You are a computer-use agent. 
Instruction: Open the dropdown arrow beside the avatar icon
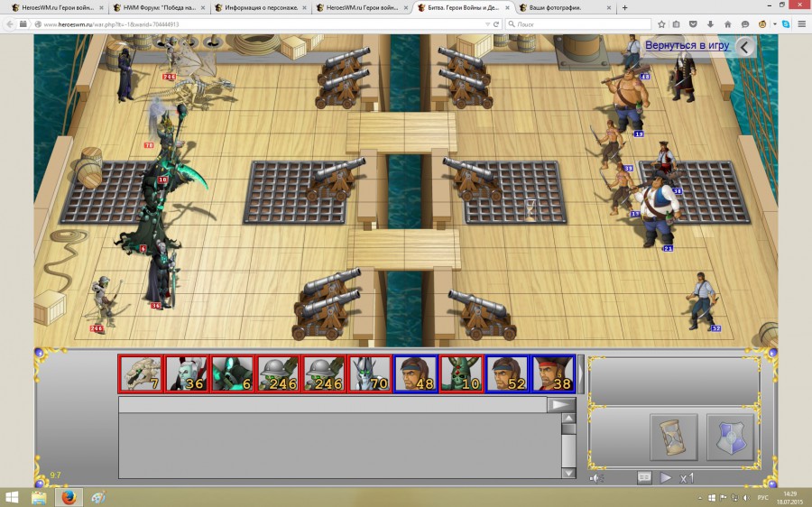(775, 24)
